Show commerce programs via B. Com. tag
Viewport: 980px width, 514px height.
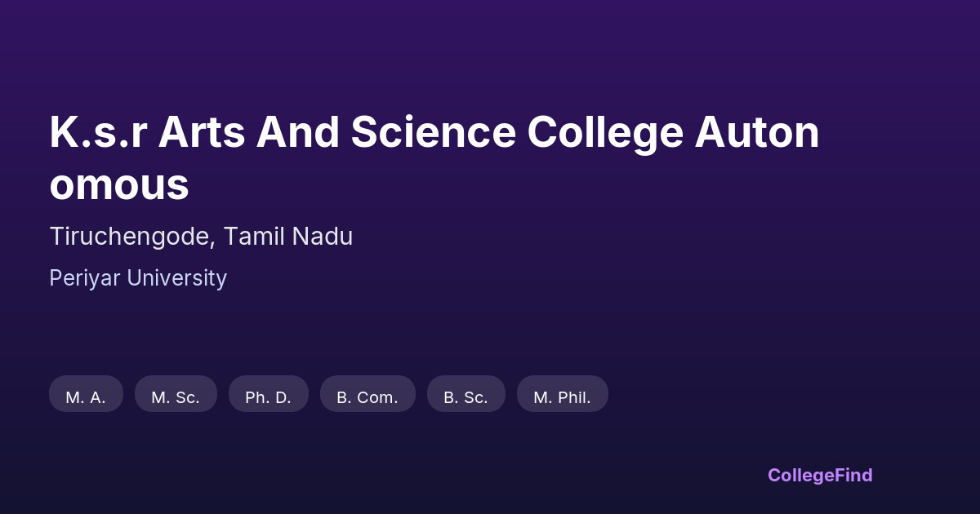point(367,394)
